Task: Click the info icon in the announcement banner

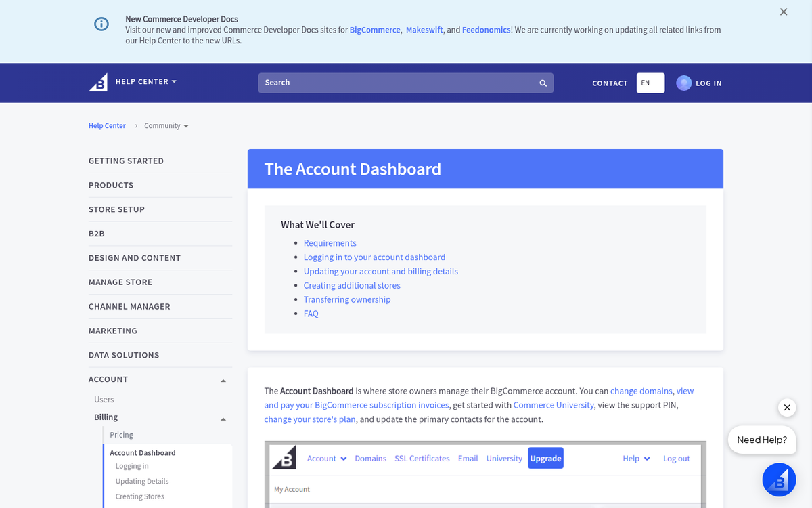Action: [x=101, y=24]
